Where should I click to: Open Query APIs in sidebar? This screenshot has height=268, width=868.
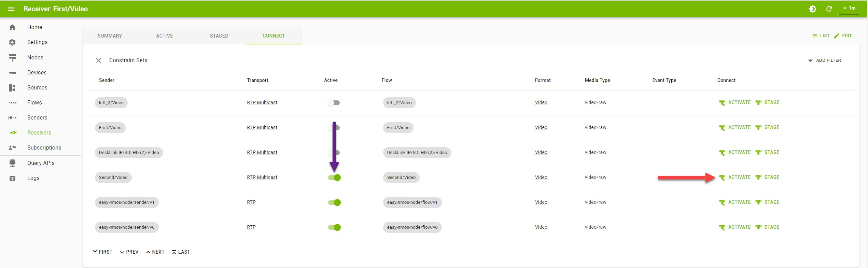click(x=41, y=163)
